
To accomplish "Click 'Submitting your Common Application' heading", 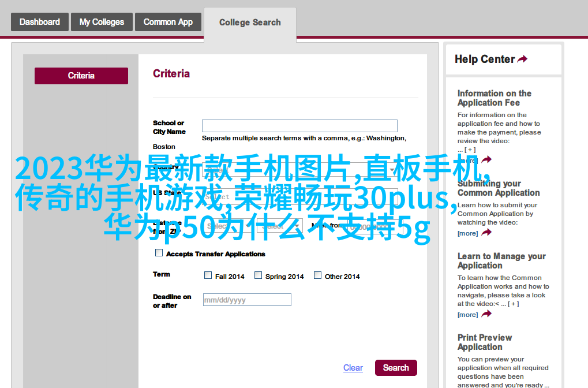I will (499, 188).
